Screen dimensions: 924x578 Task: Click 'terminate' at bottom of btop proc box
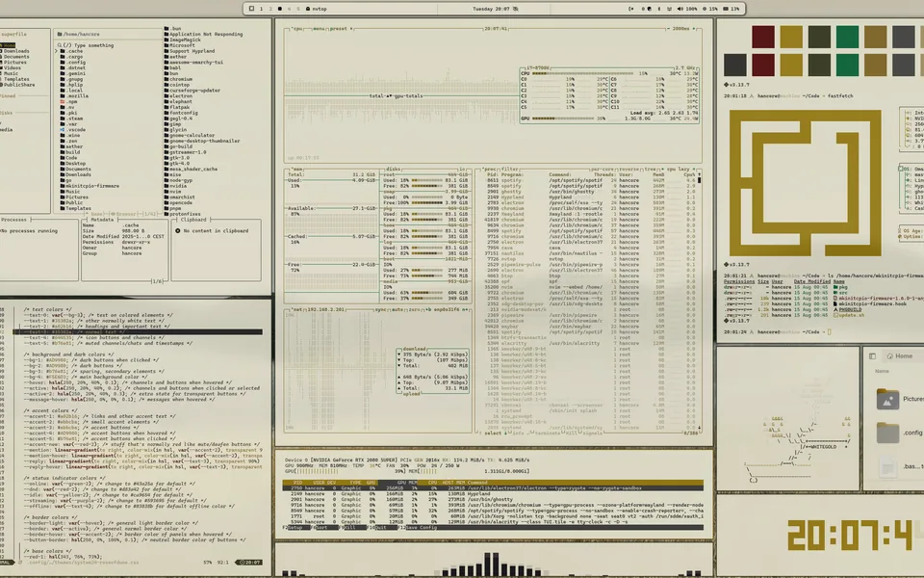tap(548, 433)
